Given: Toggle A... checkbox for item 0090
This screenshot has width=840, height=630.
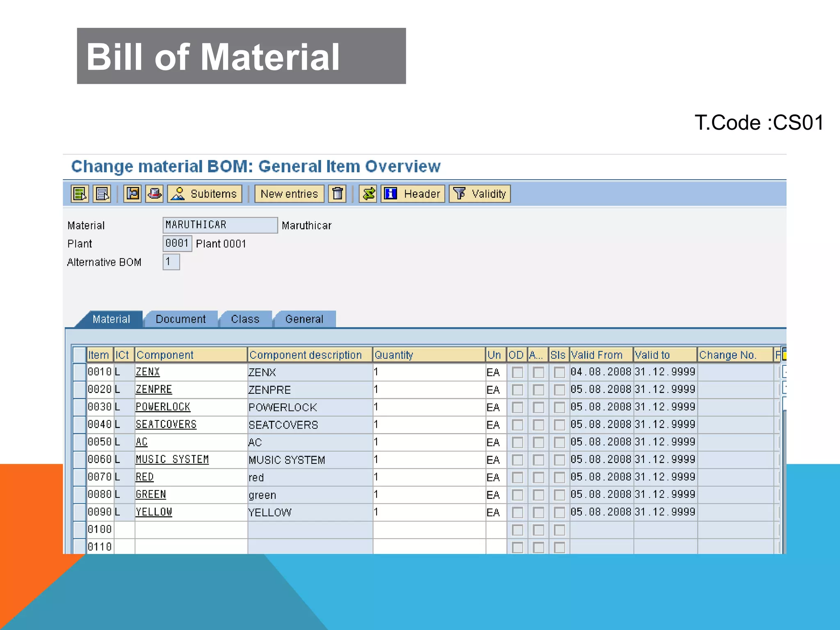Looking at the screenshot, I should [538, 513].
